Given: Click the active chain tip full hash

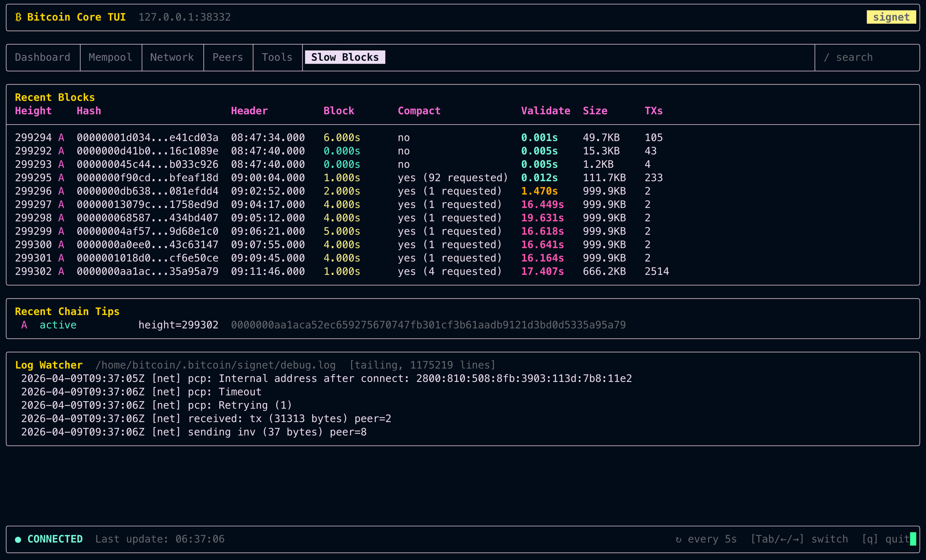Looking at the screenshot, I should (x=428, y=325).
